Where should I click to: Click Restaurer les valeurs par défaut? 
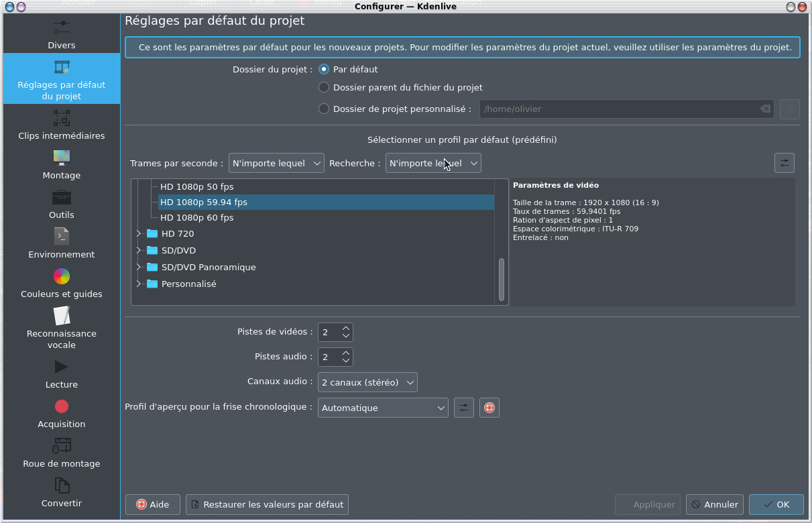(x=267, y=504)
